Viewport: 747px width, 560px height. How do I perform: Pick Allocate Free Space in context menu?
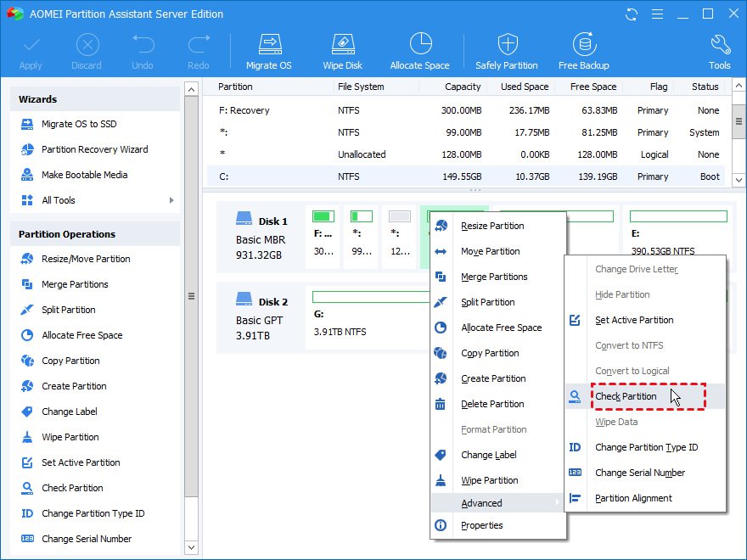498,328
